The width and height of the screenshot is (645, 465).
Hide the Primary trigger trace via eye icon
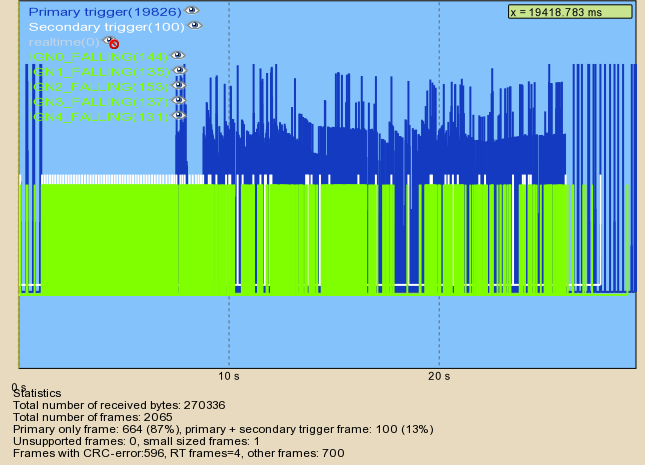(x=193, y=11)
